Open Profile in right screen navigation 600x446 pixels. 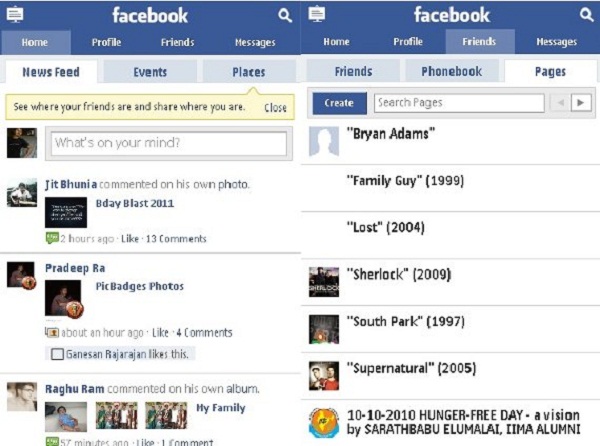coord(408,41)
